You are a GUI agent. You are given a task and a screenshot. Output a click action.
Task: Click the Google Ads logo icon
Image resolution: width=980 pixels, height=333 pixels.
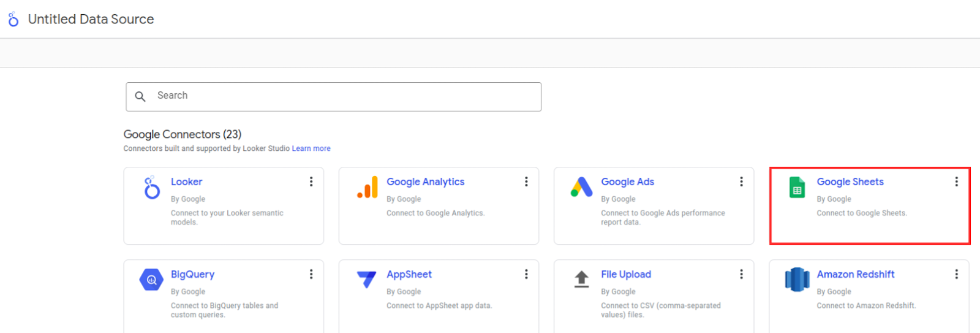[x=581, y=187]
